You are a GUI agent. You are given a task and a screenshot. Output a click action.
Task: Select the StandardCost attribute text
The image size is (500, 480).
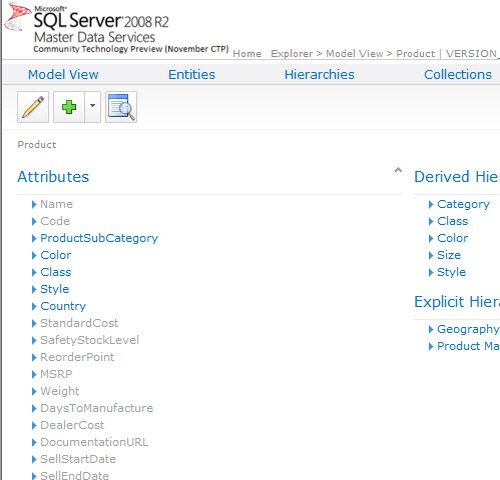coord(79,323)
